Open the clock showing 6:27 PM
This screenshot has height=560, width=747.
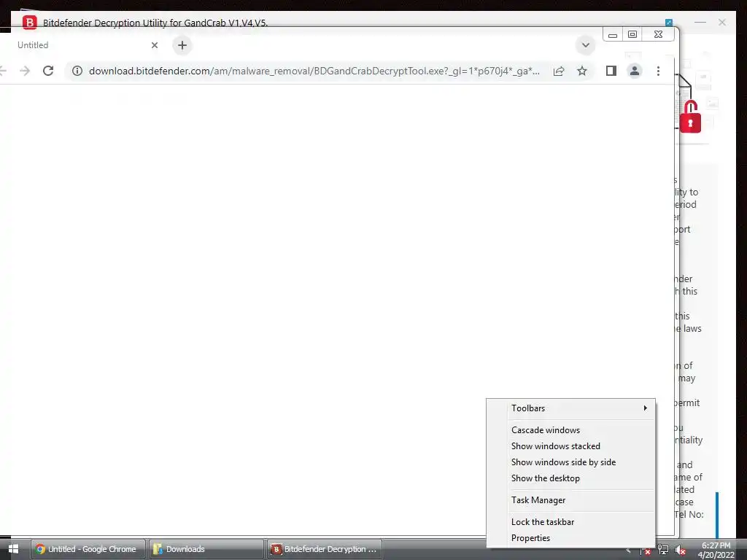click(x=716, y=550)
